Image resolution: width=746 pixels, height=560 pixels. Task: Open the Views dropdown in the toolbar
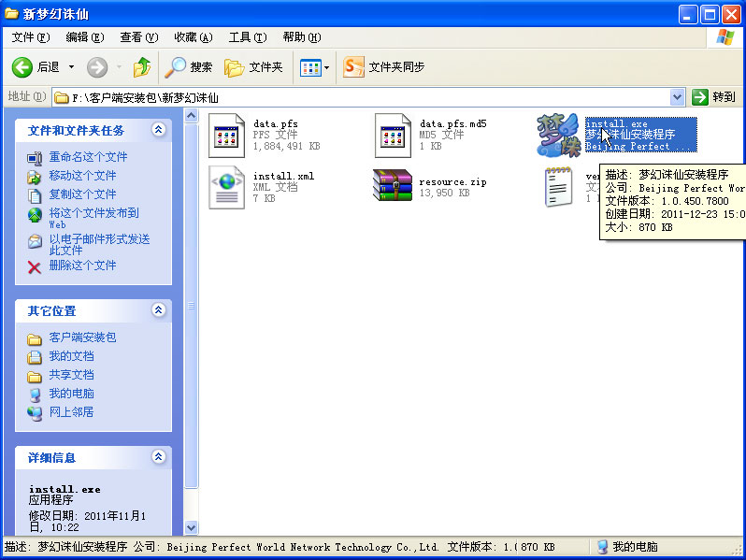point(311,67)
